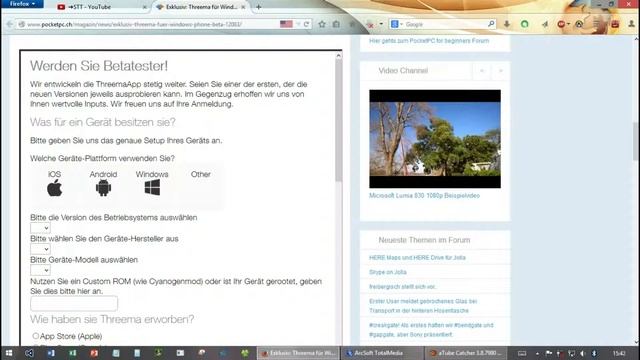640x360 pixels.
Task: Close the Exklusiv: Threema tab
Action: click(x=243, y=7)
